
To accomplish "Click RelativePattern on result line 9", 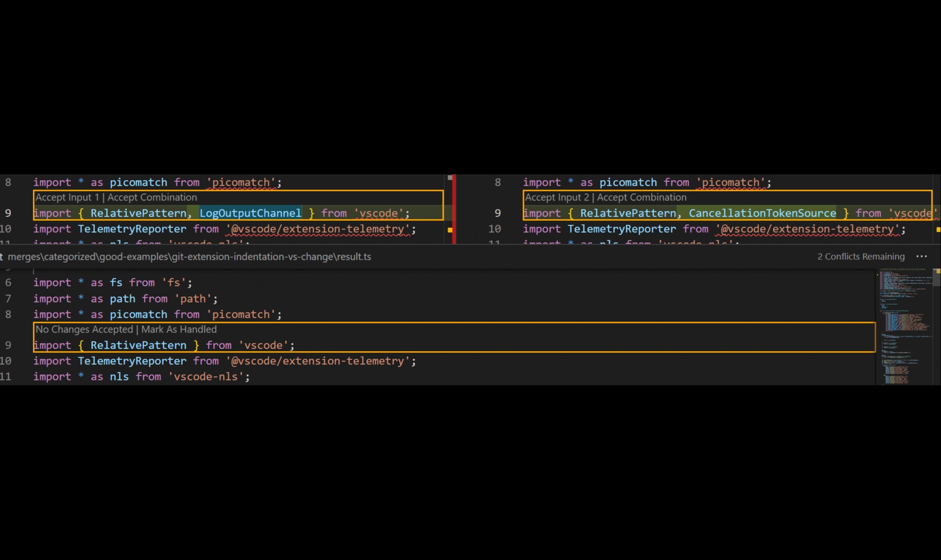I will pyautogui.click(x=138, y=345).
